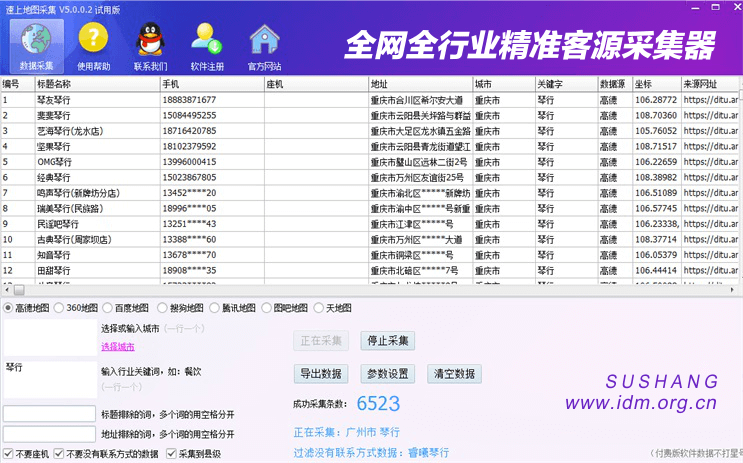Select 天地图 radio button
This screenshot has height=463, width=743.
pos(318,308)
